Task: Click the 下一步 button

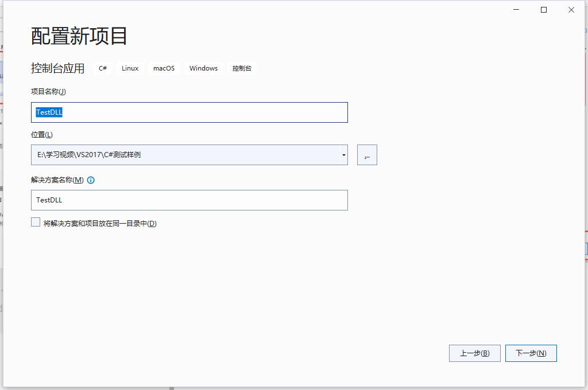Action: pos(531,353)
